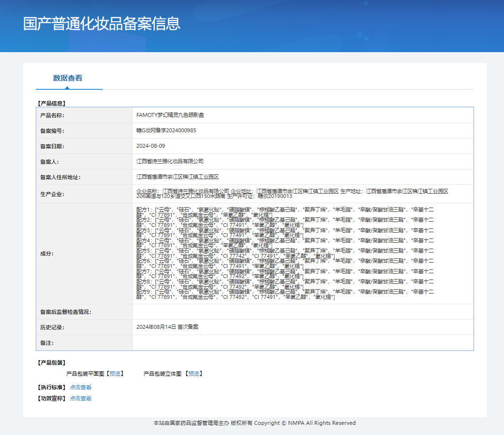
Task: Open 预览 link for 产品包装平面图
Action: coord(115,374)
